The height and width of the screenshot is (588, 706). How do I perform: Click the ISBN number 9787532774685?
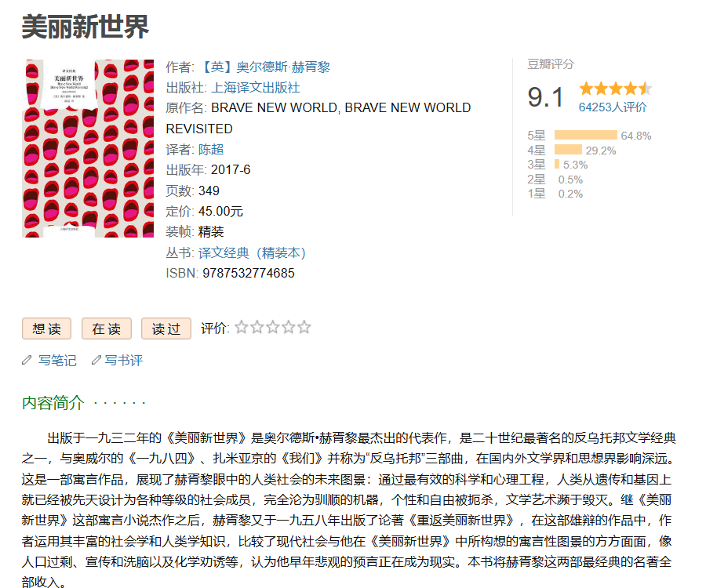click(x=249, y=273)
